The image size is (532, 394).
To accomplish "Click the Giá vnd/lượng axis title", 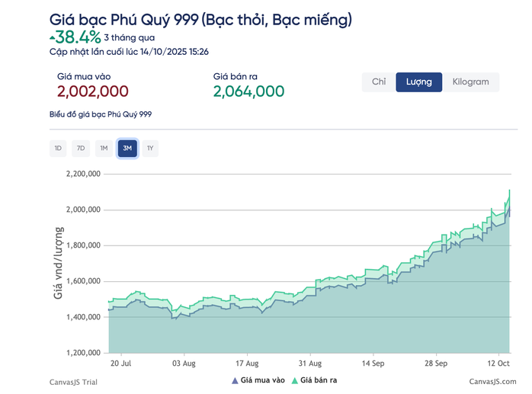I will [59, 262].
